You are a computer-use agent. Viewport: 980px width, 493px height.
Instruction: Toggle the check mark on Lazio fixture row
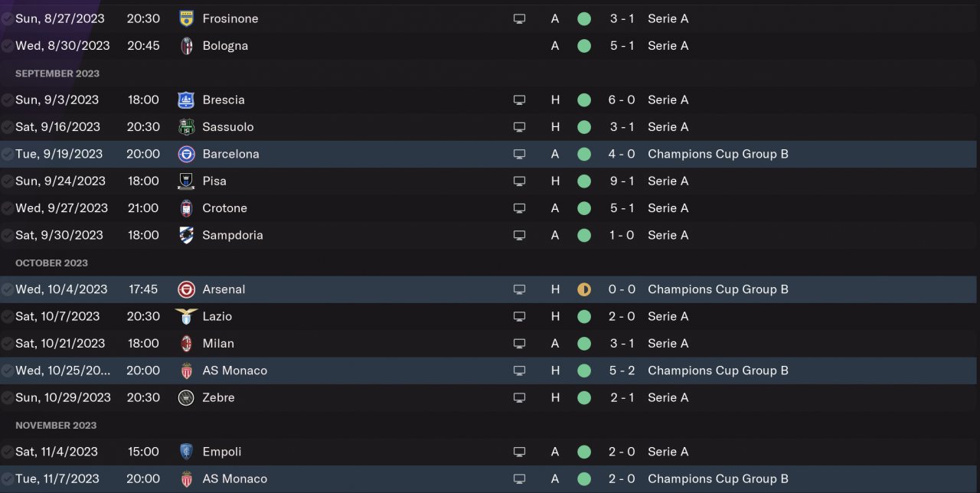click(x=7, y=317)
